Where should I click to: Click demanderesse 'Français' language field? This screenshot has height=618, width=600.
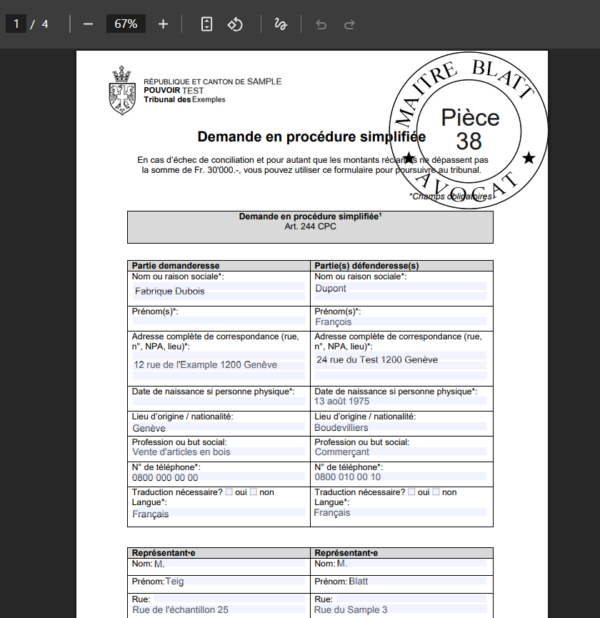click(218, 513)
